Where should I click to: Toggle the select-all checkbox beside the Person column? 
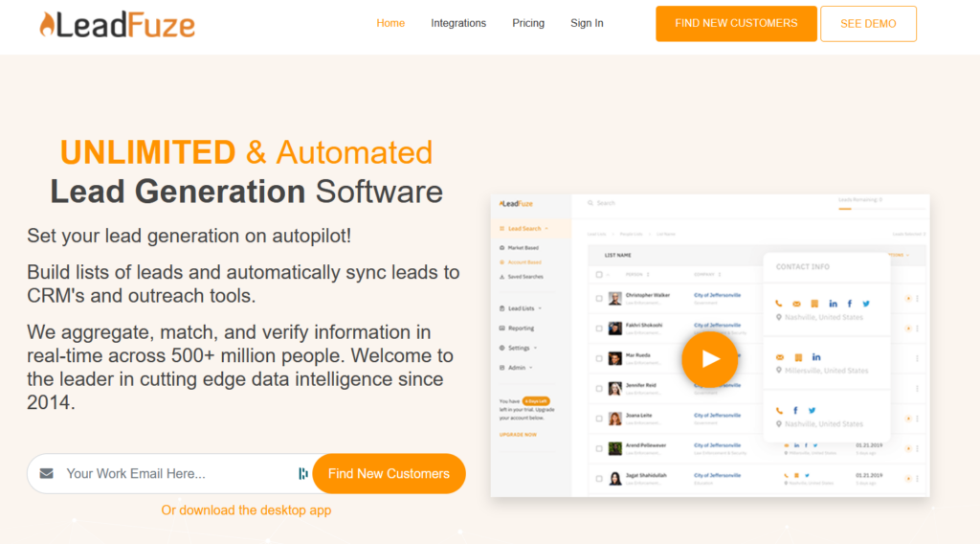(x=599, y=275)
